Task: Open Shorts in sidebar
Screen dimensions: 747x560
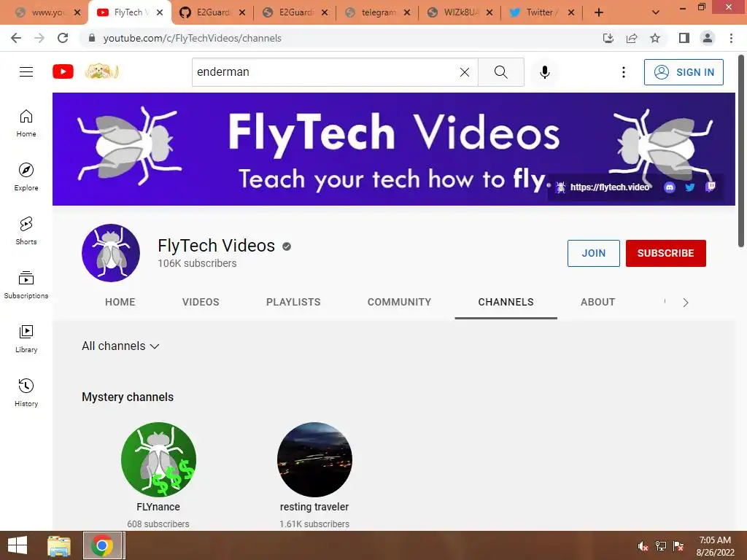Action: click(26, 231)
